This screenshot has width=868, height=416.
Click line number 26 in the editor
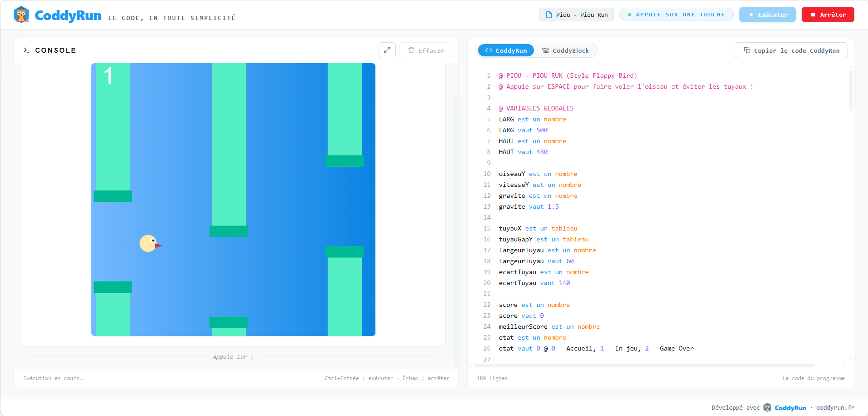click(x=487, y=349)
